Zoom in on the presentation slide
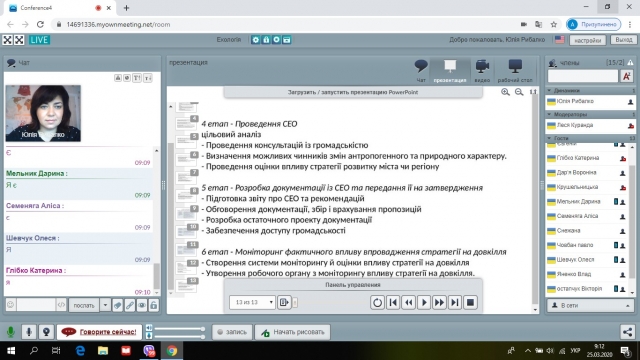This screenshot has width=640, height=360. coord(505,92)
